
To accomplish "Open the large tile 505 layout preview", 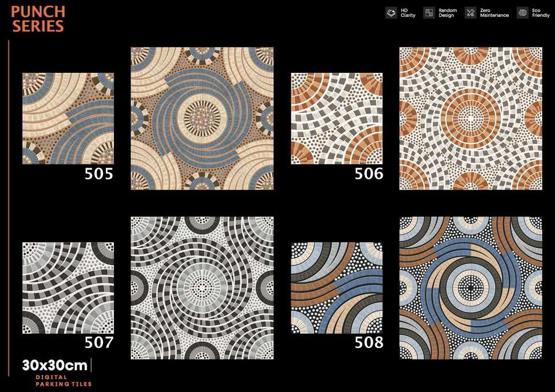I will (202, 119).
